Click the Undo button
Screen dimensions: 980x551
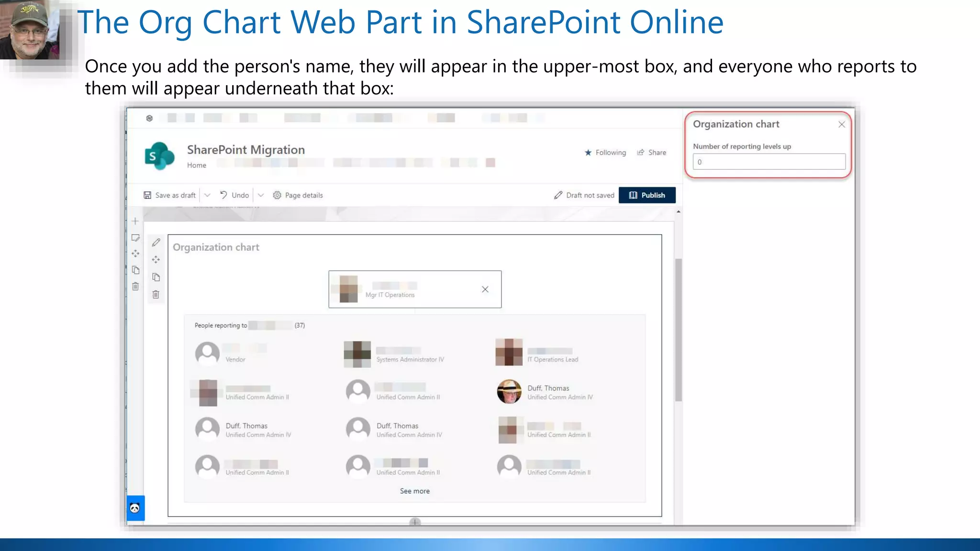234,195
